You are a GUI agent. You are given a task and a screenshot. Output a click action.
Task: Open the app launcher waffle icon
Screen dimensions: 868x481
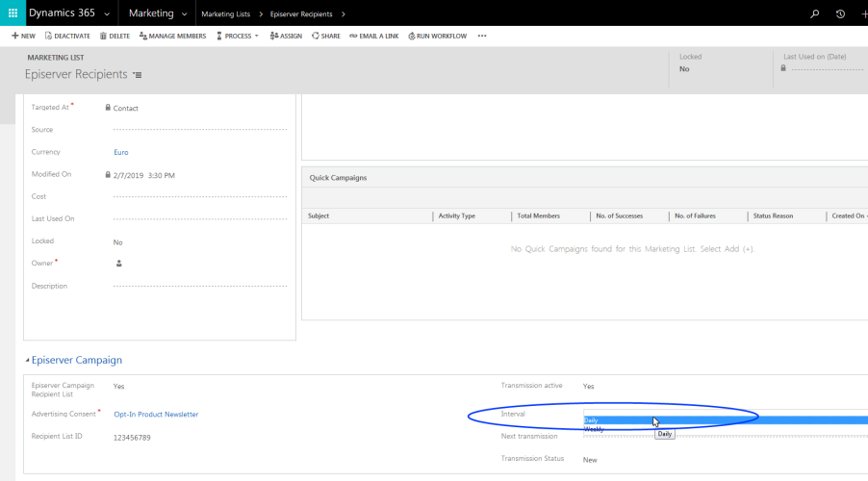[x=13, y=13]
